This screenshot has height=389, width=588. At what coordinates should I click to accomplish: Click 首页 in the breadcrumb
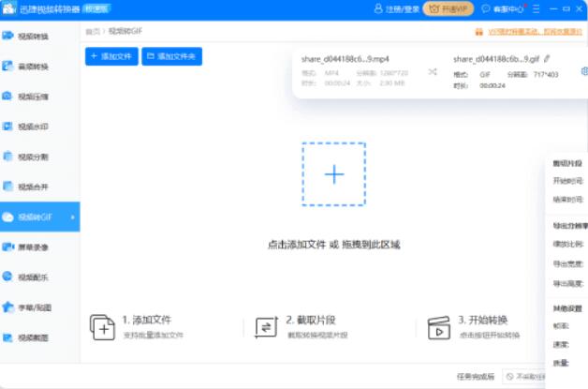click(x=93, y=32)
